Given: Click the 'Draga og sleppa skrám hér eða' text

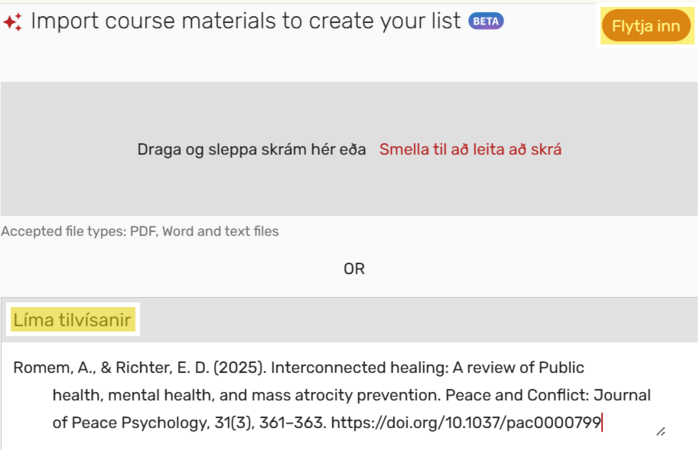Looking at the screenshot, I should pos(251,150).
